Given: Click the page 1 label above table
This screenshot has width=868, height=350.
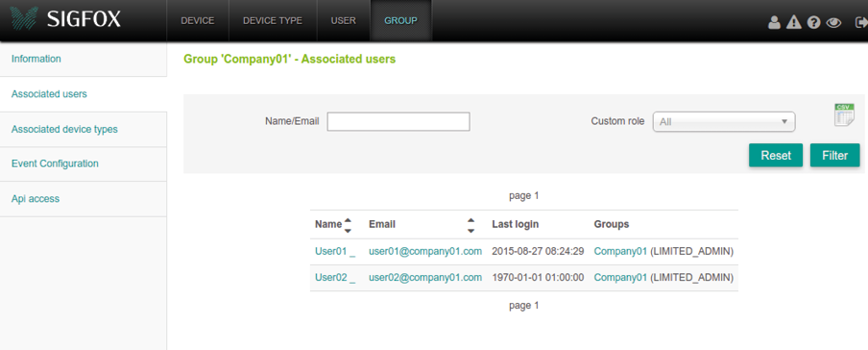Looking at the screenshot, I should tap(523, 196).
